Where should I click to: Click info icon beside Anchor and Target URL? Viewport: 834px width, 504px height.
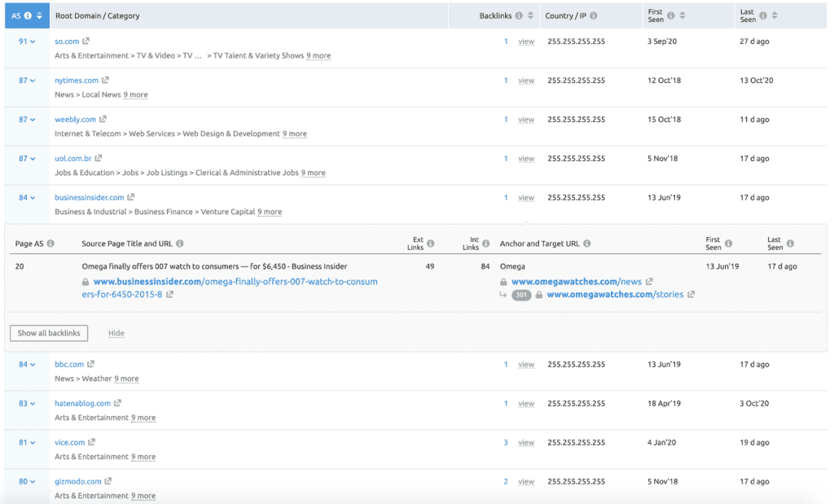pyautogui.click(x=586, y=243)
